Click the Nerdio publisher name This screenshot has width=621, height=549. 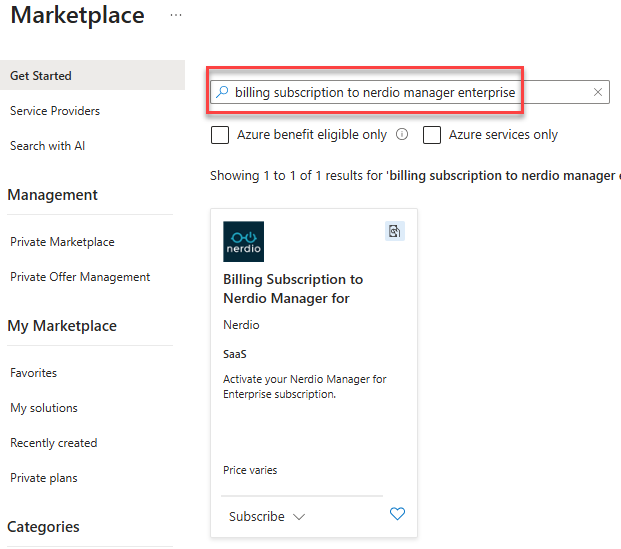pos(241,325)
